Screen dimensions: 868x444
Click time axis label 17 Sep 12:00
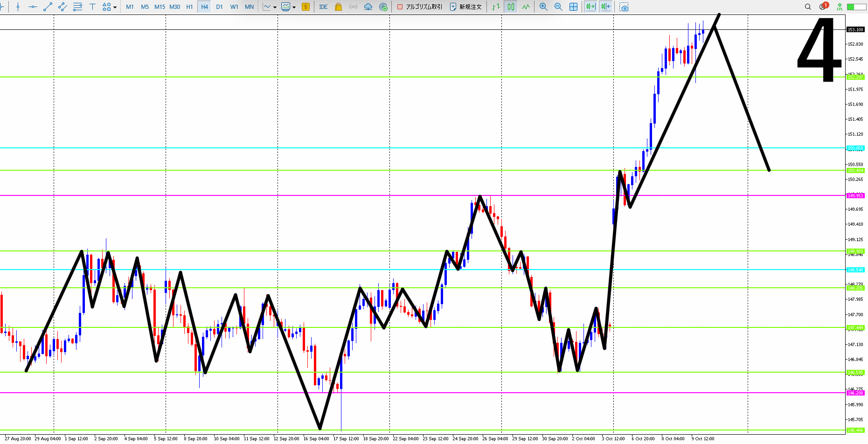pyautogui.click(x=346, y=438)
